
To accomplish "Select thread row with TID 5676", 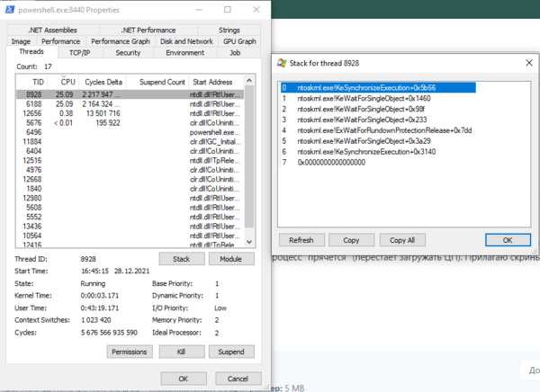I will pyautogui.click(x=130, y=123).
